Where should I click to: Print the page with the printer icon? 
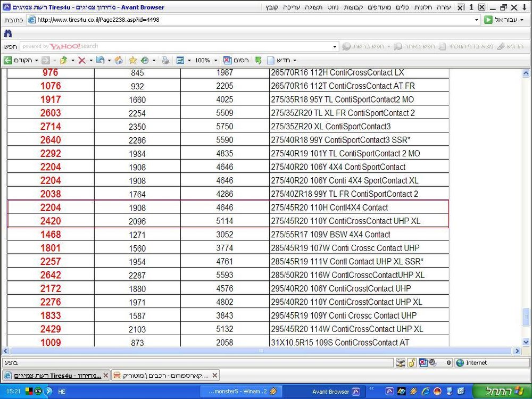[165, 61]
